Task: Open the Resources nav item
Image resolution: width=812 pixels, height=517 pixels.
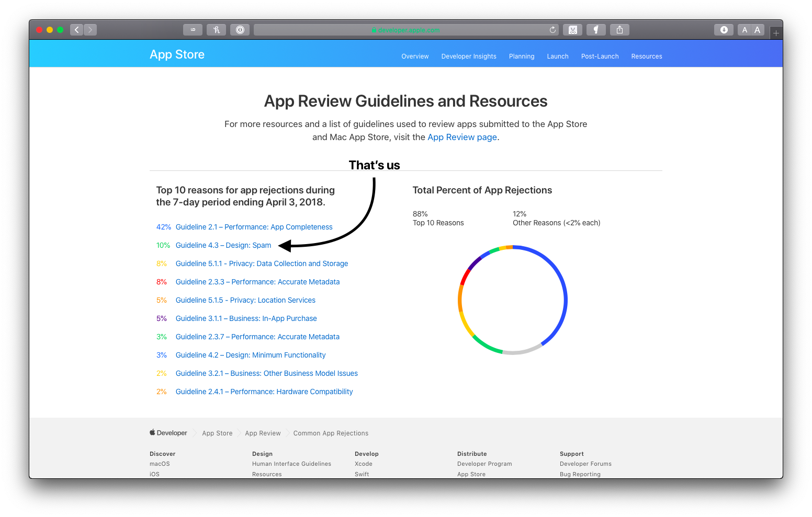Action: 647,56
